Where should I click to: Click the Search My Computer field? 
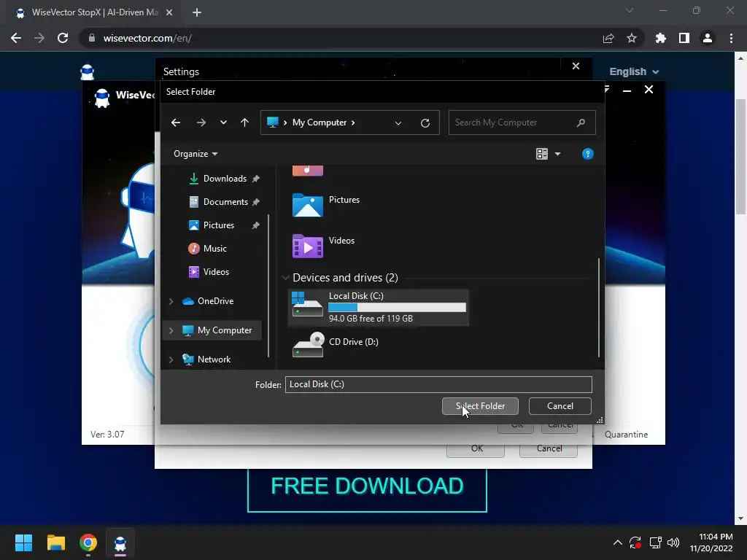pyautogui.click(x=522, y=122)
